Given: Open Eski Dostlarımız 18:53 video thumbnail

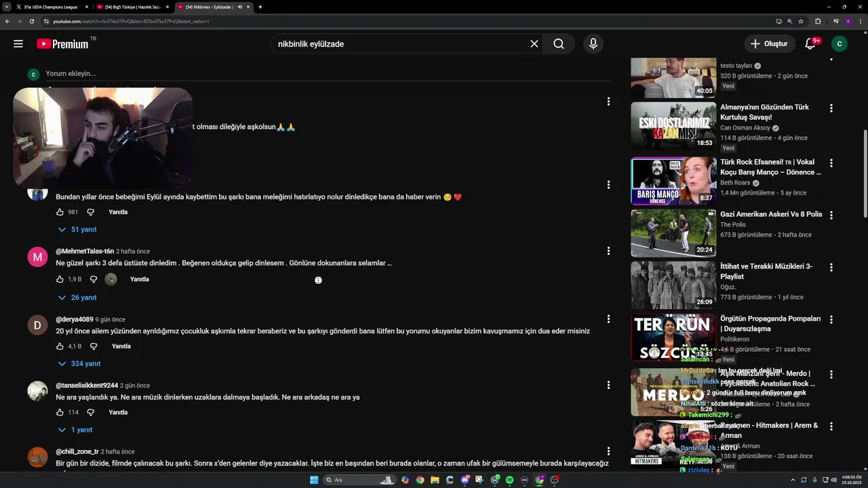Looking at the screenshot, I should (x=673, y=126).
